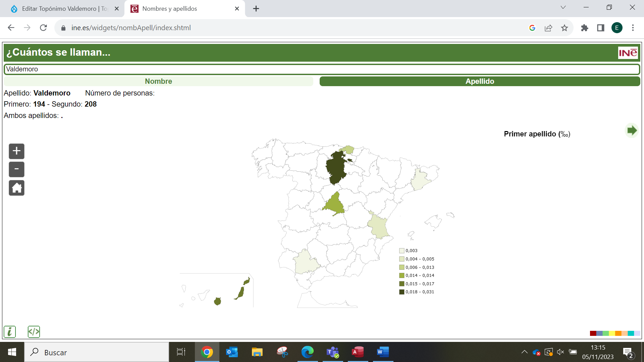Switch to the Apellido tab
The height and width of the screenshot is (362, 644).
pos(480,81)
